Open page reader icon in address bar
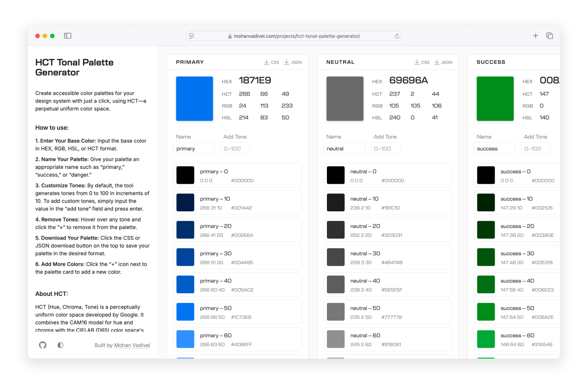Viewport: 588px width, 392px height. coord(192,36)
